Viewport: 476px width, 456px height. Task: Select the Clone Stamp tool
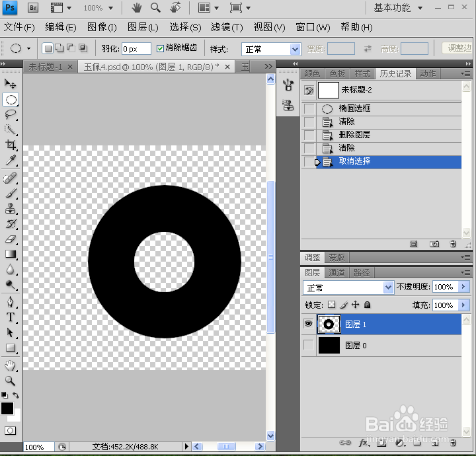click(11, 209)
